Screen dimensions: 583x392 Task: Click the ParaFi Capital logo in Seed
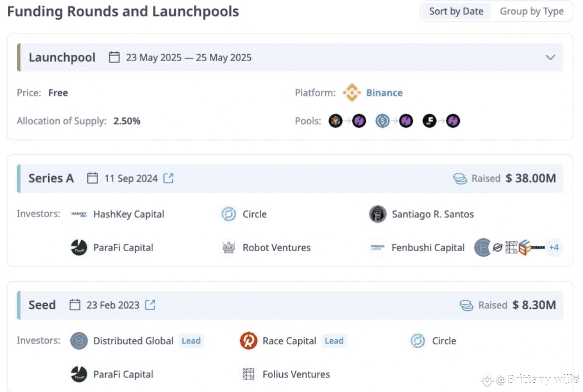tap(78, 374)
